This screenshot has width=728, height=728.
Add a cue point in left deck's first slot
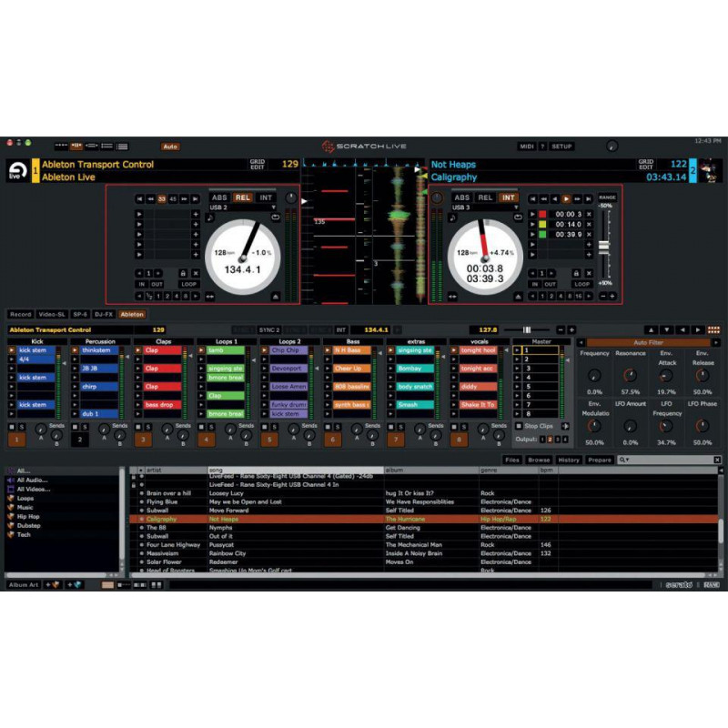pyautogui.click(x=196, y=215)
